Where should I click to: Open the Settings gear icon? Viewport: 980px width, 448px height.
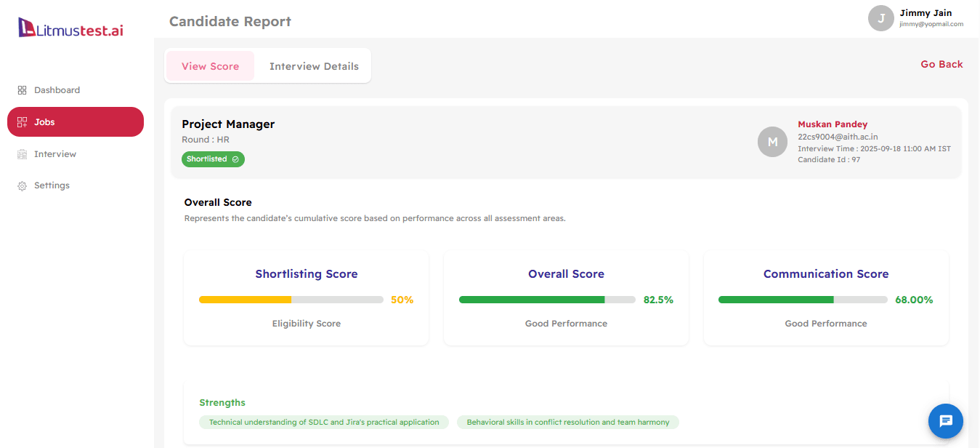pyautogui.click(x=21, y=185)
